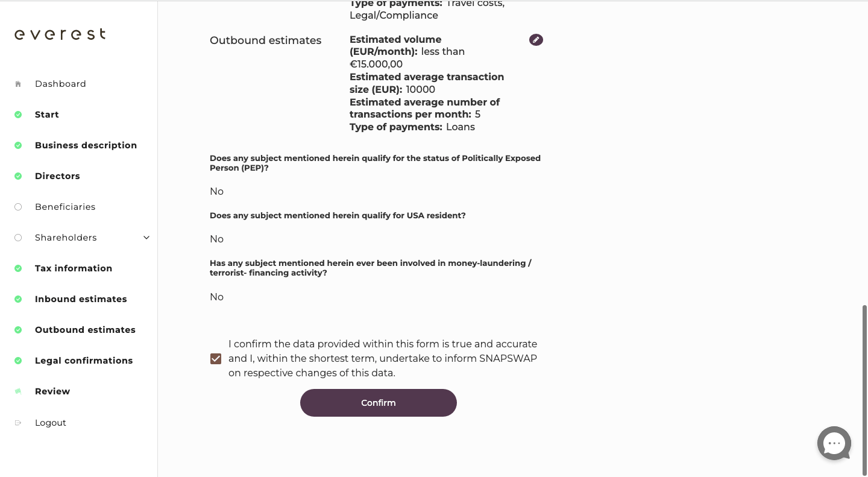This screenshot has height=477, width=868.
Task: Click the Review step icon
Action: (18, 391)
